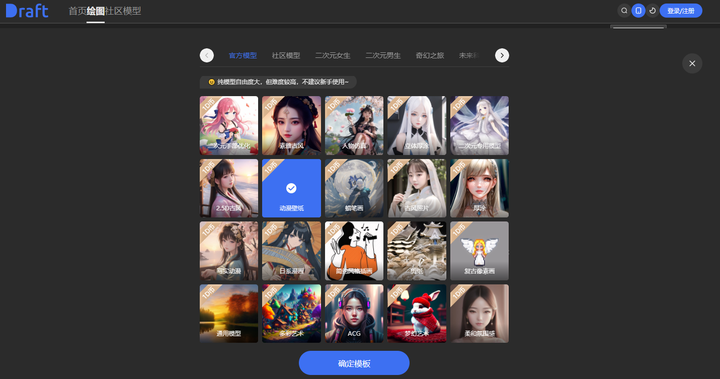Choose the white-haired 立体厚涂 template
This screenshot has height=379, width=720.
pos(416,125)
